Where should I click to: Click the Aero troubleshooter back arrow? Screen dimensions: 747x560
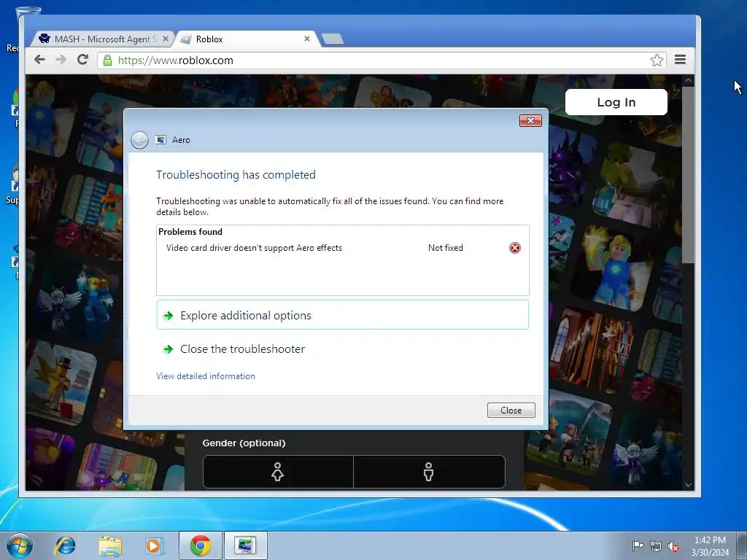coord(139,140)
